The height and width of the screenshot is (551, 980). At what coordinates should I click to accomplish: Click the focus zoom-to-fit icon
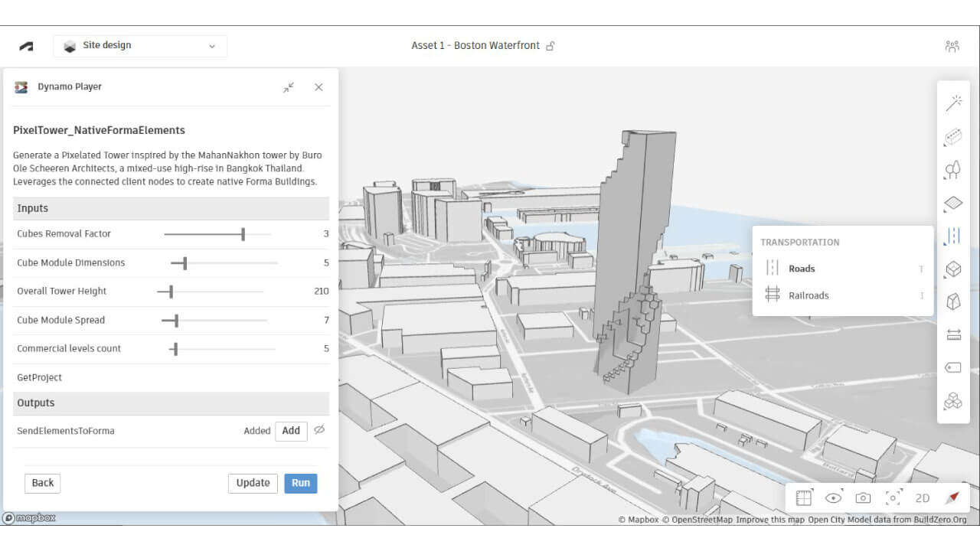point(893,498)
